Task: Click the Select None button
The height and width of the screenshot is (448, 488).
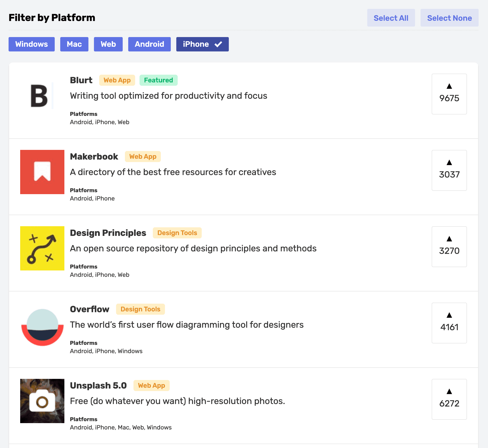Action: coord(449,18)
